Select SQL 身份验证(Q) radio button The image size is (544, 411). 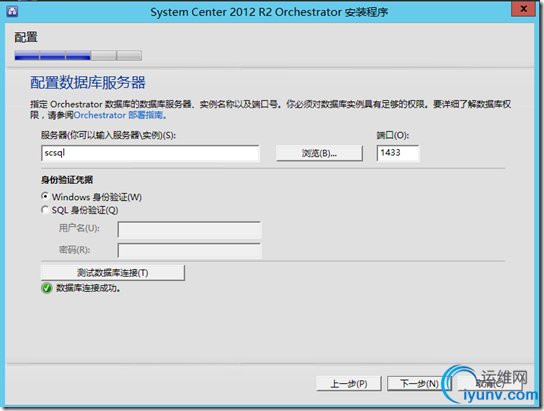[45, 210]
